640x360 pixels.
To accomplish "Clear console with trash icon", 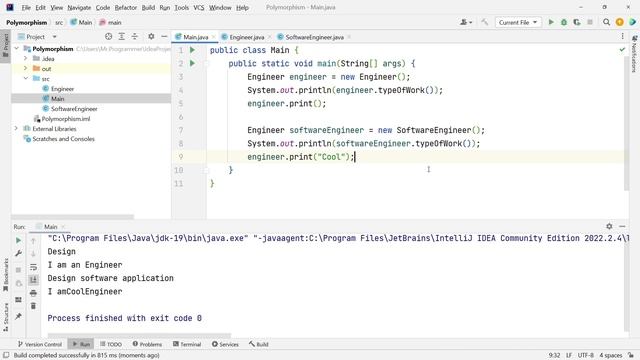I will (33, 306).
